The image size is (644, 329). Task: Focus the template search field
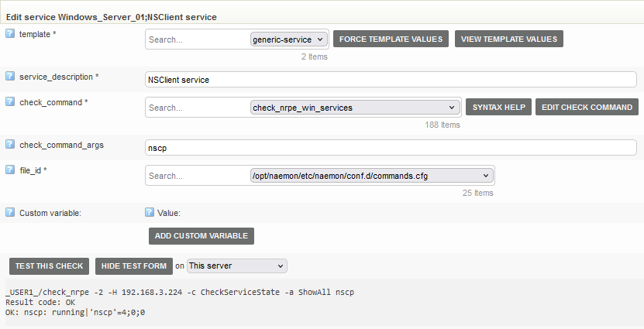tap(197, 39)
